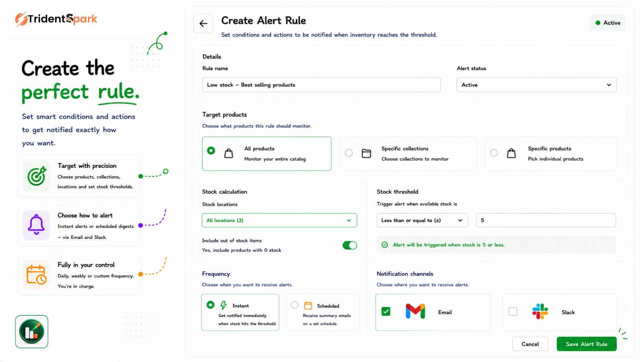Open the Less than or equal to dropdown
This screenshot has height=362, width=644.
422,220
